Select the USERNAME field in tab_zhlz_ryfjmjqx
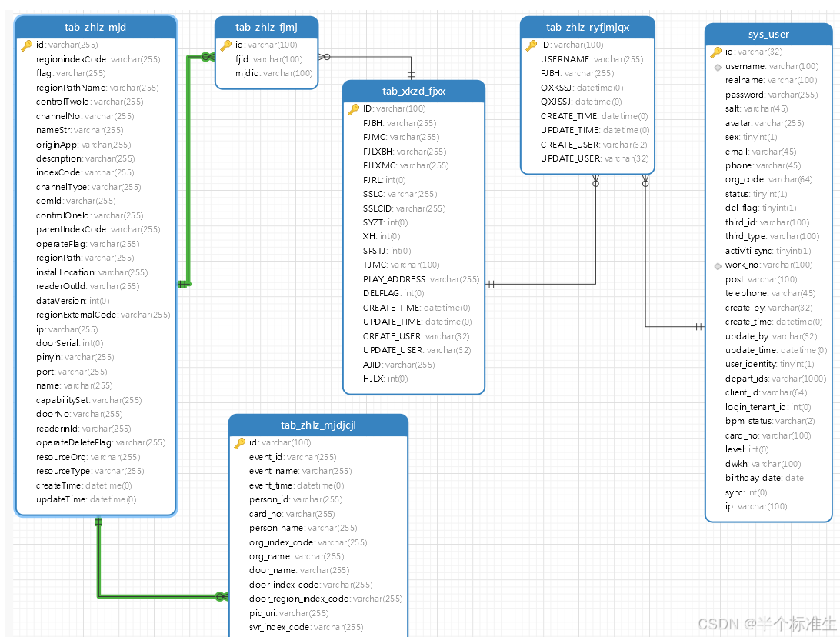Image resolution: width=840 pixels, height=637 pixels. tap(592, 59)
